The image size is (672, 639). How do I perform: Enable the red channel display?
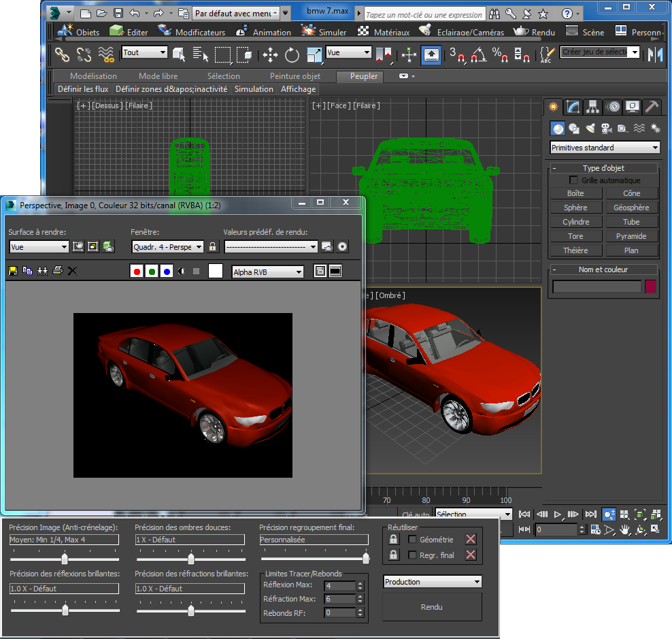tap(137, 272)
